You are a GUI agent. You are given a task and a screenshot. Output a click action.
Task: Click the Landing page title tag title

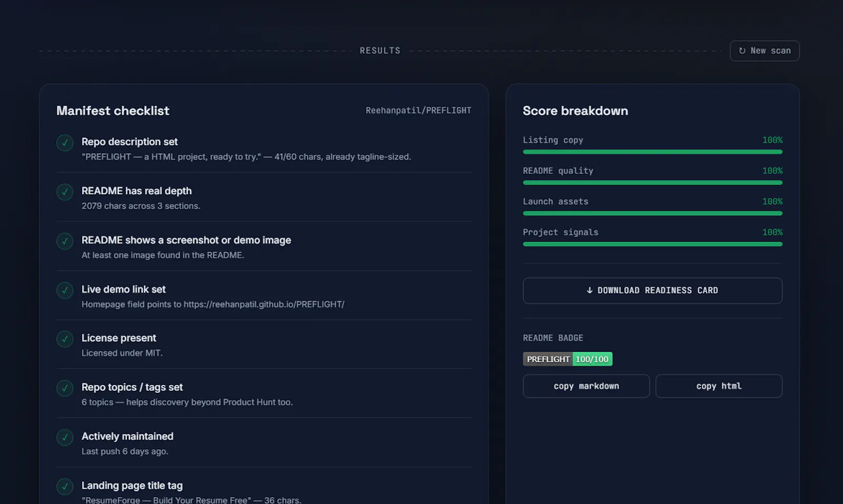click(x=132, y=486)
